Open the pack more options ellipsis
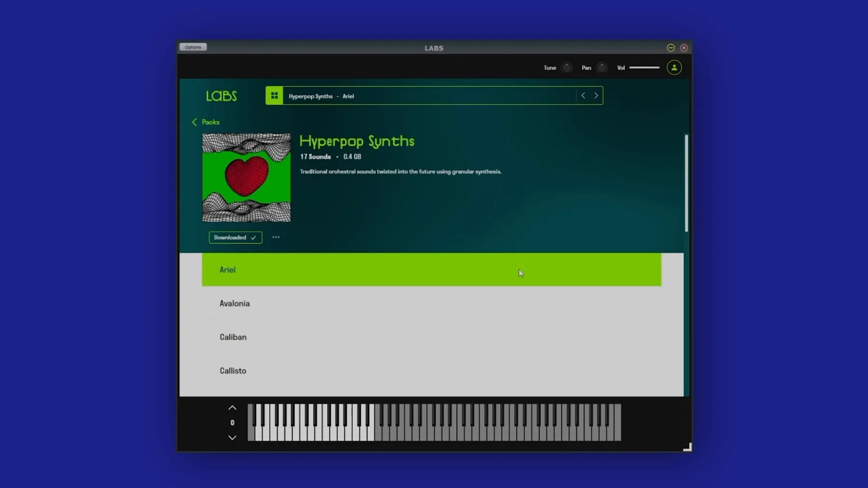868x488 pixels. click(x=276, y=237)
